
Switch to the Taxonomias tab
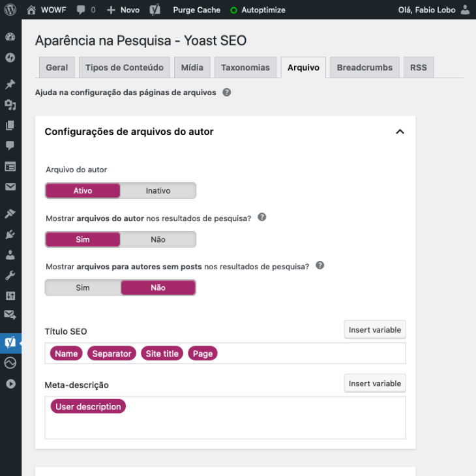coord(245,67)
